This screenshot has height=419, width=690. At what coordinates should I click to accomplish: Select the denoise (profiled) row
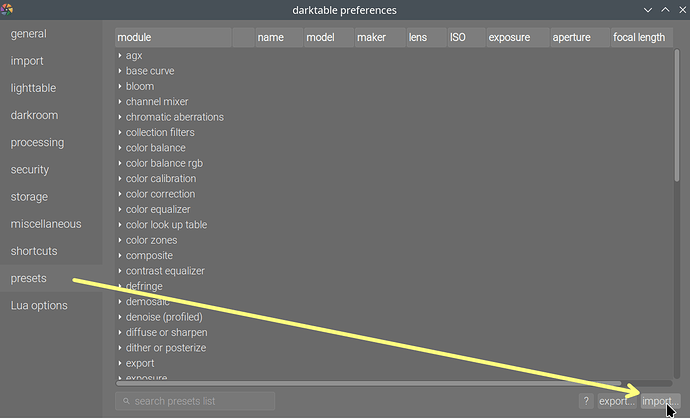click(394, 317)
